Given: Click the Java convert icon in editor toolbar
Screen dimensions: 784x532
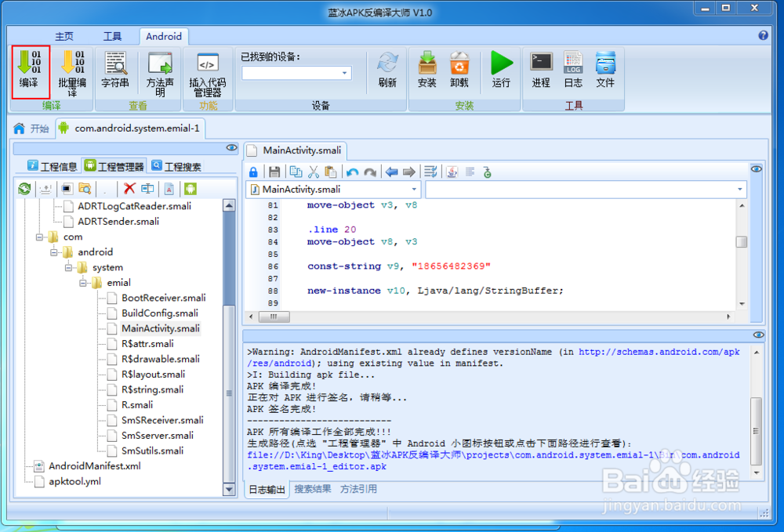Looking at the screenshot, I should pyautogui.click(x=452, y=172).
